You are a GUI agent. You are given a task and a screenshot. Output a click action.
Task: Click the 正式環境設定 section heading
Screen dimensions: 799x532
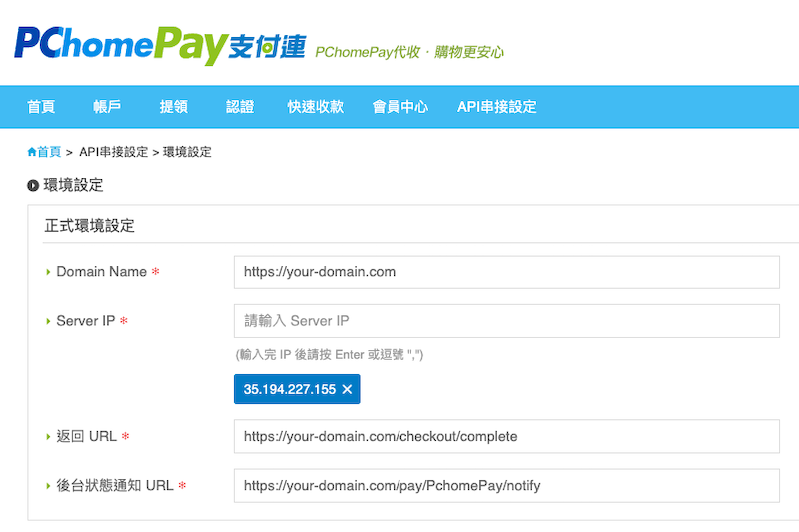point(90,225)
